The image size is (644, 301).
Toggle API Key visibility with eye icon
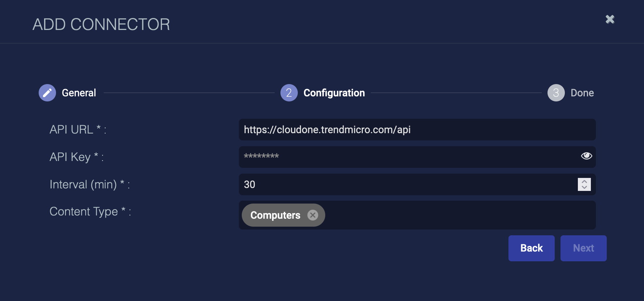(x=586, y=156)
